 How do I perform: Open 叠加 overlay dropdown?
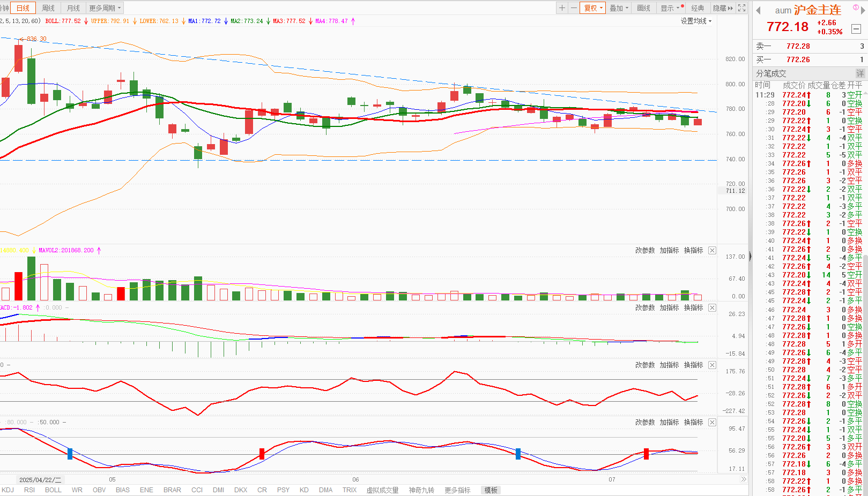[619, 8]
